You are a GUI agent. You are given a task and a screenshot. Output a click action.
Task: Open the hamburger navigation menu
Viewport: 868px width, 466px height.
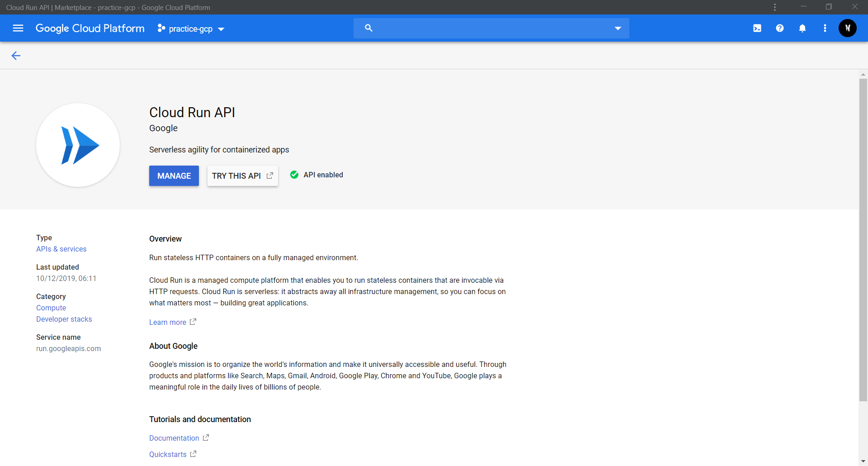pyautogui.click(x=18, y=28)
